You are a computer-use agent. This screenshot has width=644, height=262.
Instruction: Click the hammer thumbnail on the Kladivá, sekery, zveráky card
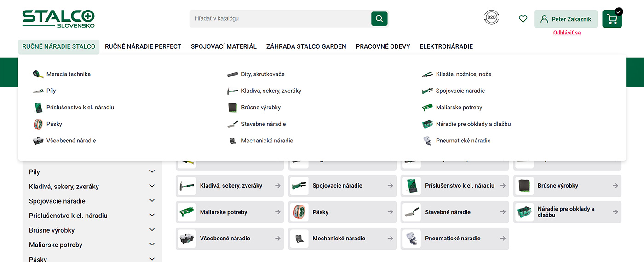pos(187,186)
